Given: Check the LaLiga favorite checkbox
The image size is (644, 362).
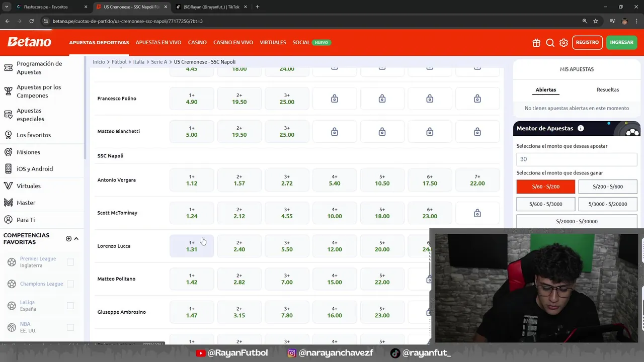Looking at the screenshot, I should click(x=70, y=306).
